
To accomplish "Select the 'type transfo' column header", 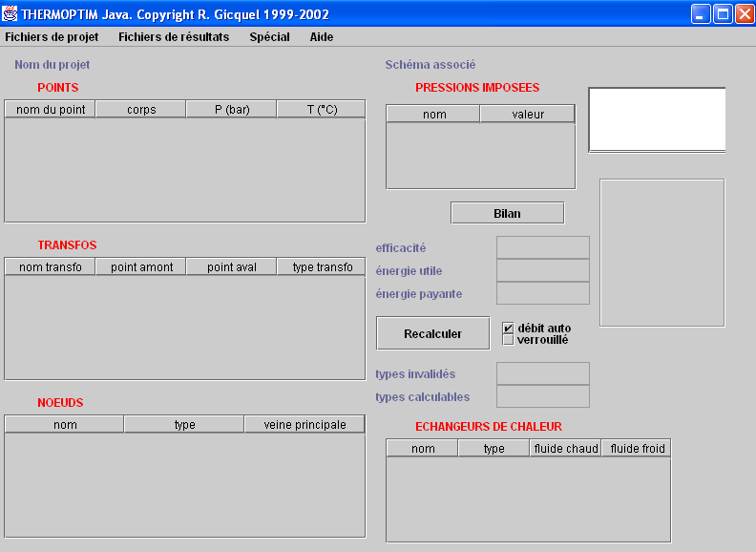I will tap(321, 266).
